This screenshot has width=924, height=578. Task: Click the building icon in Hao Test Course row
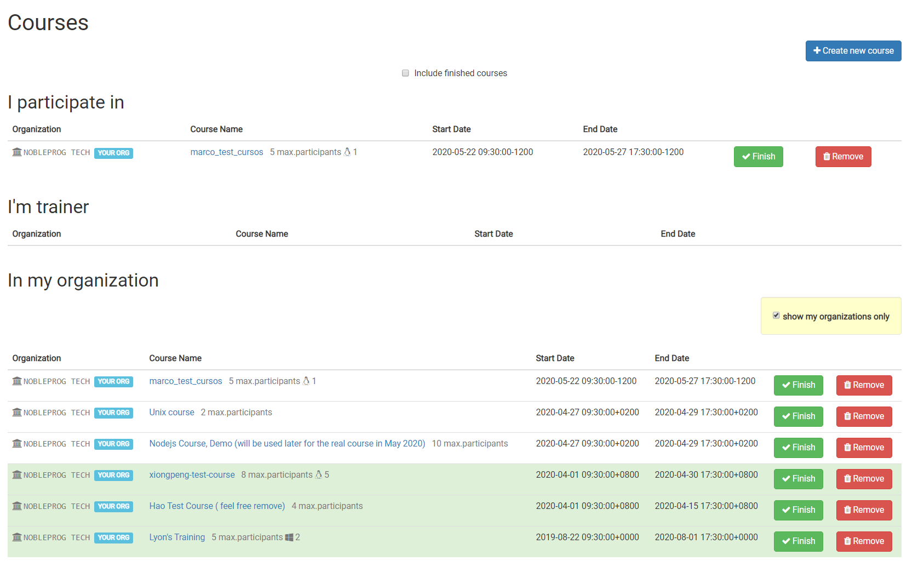pos(17,506)
